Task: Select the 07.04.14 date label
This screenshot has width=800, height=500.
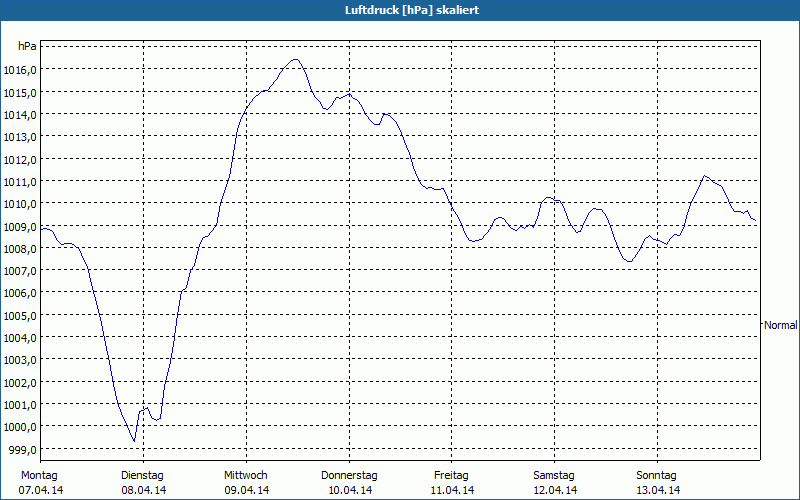Action: coord(41,490)
